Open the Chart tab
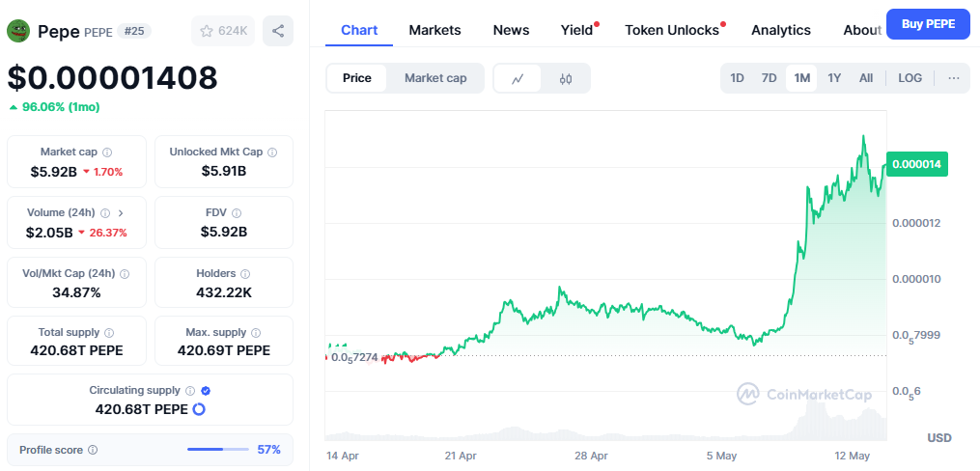Image resolution: width=980 pixels, height=471 pixels. pyautogui.click(x=359, y=30)
